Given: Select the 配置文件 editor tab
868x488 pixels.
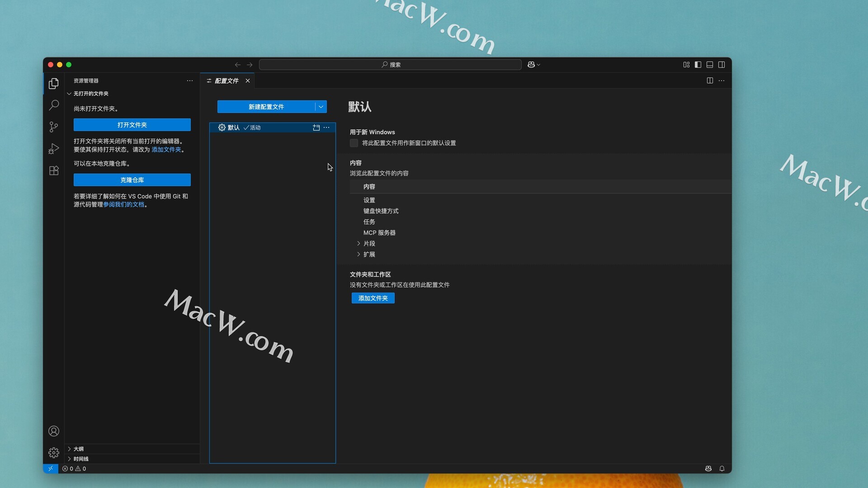Looking at the screenshot, I should tap(227, 80).
